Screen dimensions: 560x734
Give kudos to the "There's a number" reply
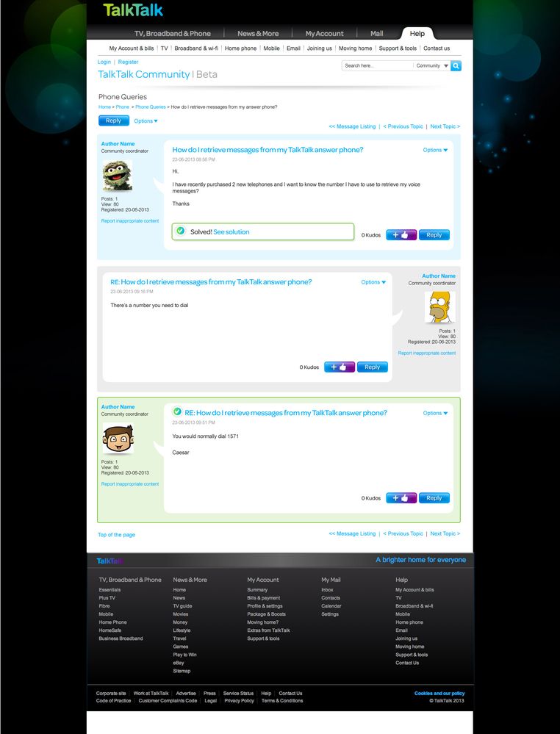tap(339, 367)
